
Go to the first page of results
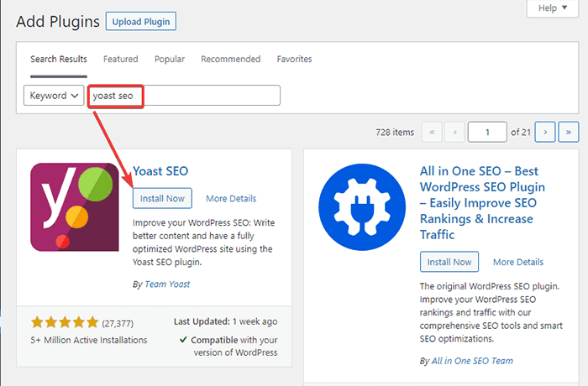click(432, 133)
